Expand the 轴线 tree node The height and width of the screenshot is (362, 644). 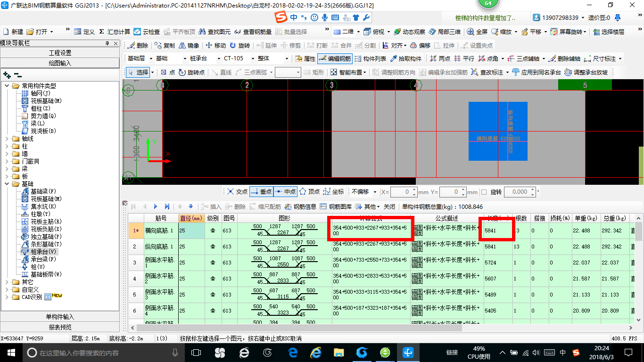(7, 139)
